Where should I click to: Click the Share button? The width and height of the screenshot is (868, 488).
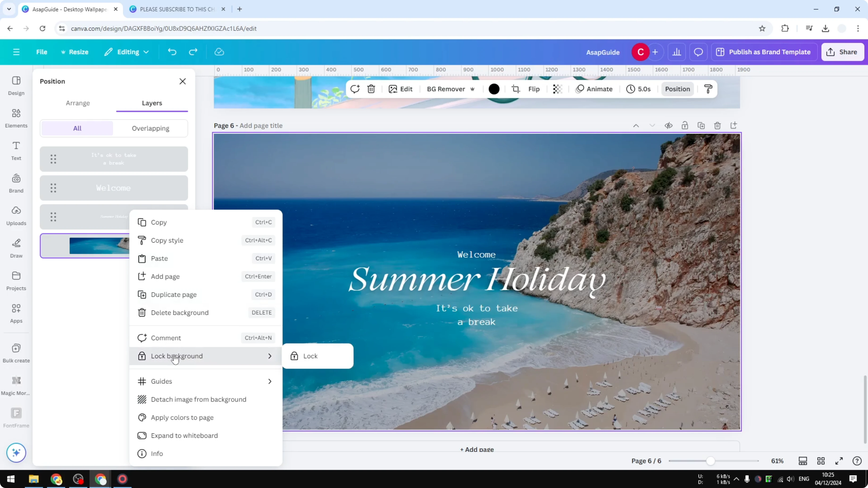[842, 52]
